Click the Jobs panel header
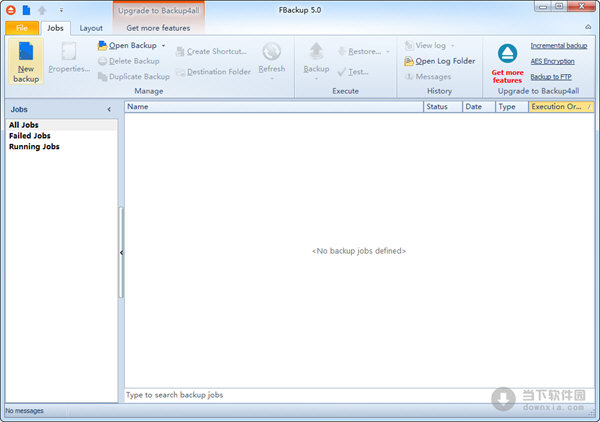Image resolution: width=600 pixels, height=422 pixels. (61, 109)
